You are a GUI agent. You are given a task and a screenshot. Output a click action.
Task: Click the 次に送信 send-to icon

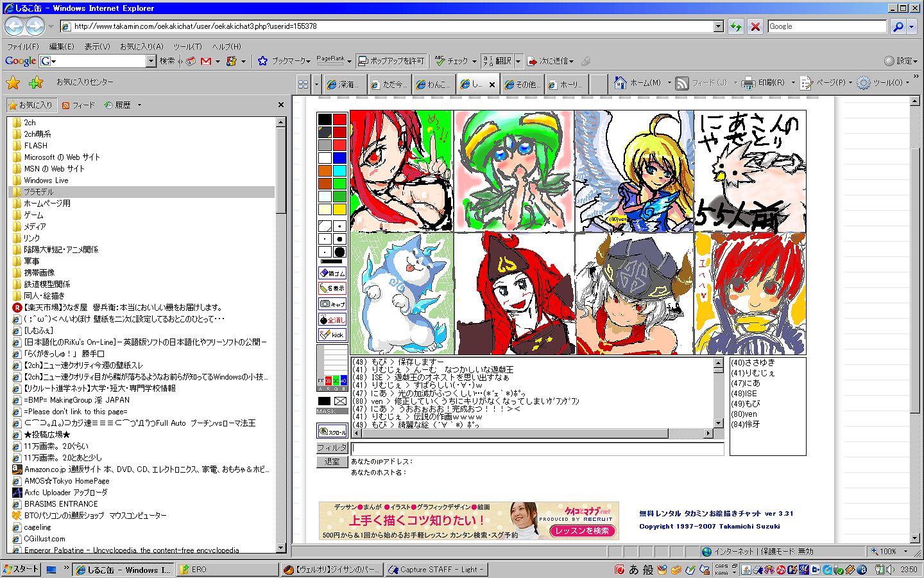click(532, 61)
